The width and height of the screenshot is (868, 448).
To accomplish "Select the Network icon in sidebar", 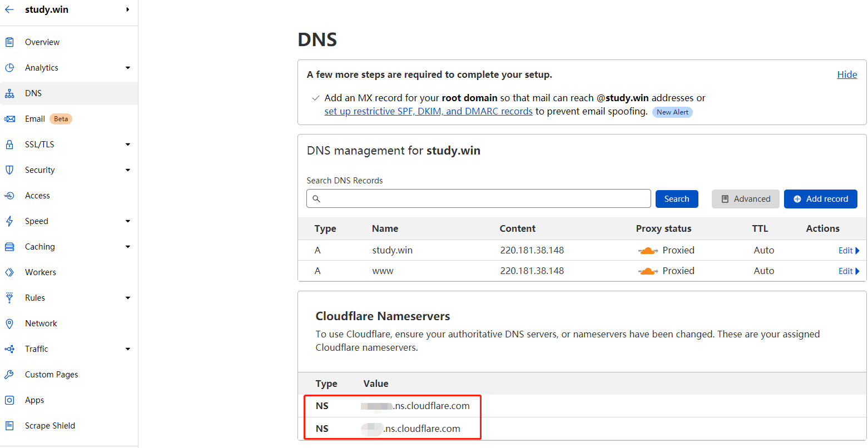I will pos(9,323).
